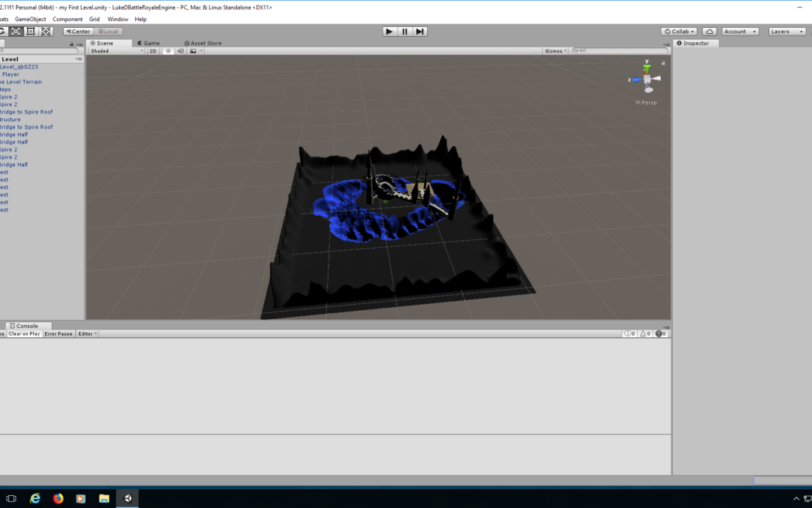Click in Hierarchy search field
Viewport: 812px width, 508px height.
point(39,51)
